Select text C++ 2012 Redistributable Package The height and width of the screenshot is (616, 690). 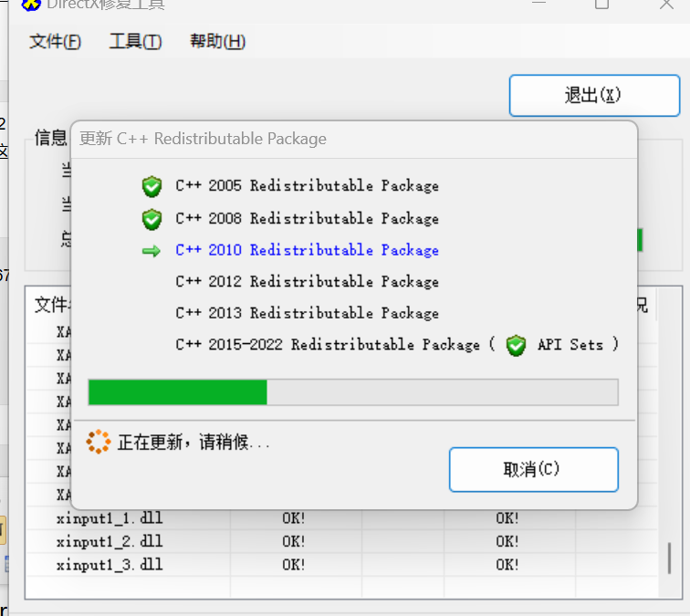tap(307, 282)
